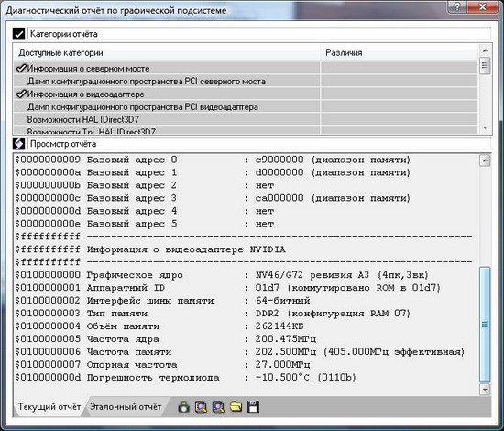Open report file with folder icon
Viewport: 504px width, 431px height.
point(236,406)
